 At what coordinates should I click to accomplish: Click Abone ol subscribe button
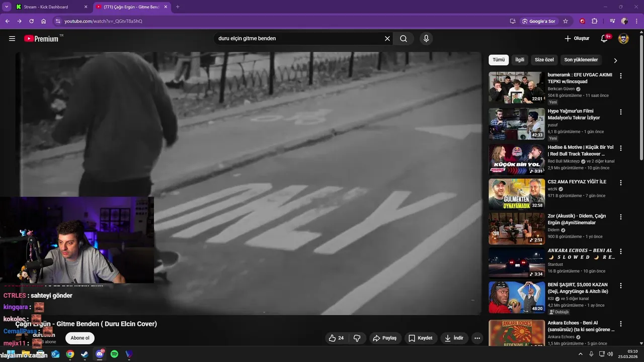80,338
